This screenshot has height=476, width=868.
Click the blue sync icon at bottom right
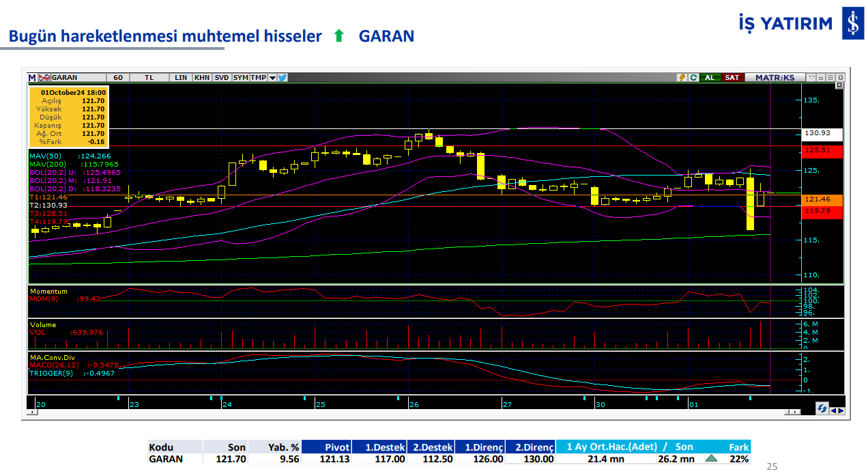coord(823,408)
